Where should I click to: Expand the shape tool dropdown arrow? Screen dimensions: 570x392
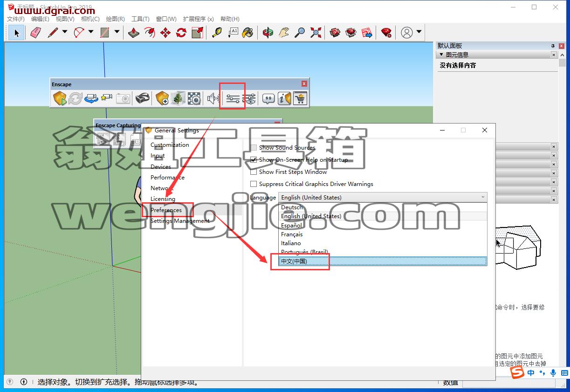pos(117,32)
